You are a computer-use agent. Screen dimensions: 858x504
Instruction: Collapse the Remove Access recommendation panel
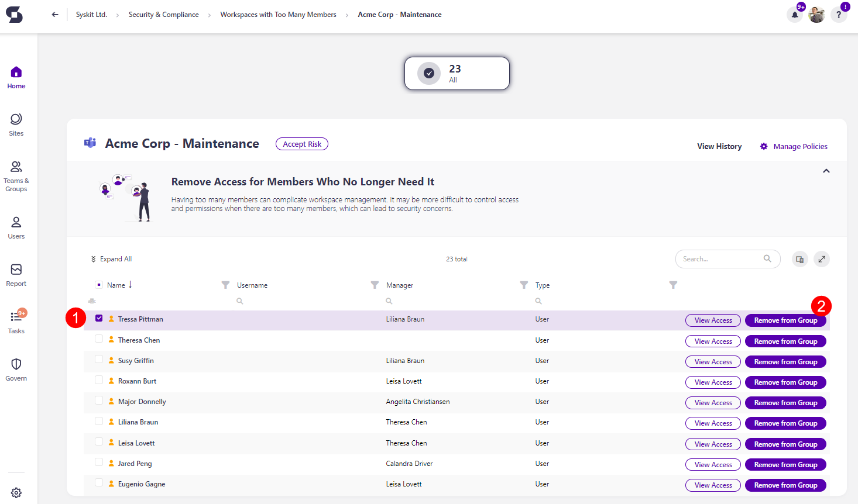click(826, 171)
